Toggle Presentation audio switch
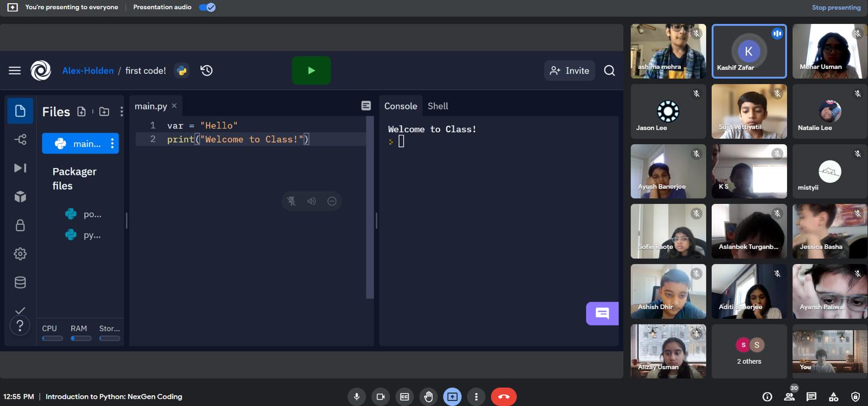This screenshot has height=406, width=868. (x=207, y=7)
